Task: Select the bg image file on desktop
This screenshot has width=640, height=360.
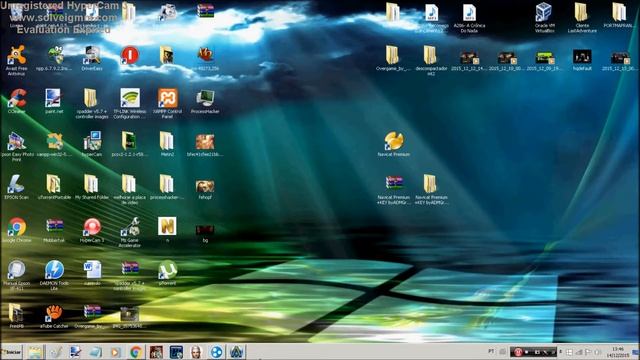Action: point(205,233)
